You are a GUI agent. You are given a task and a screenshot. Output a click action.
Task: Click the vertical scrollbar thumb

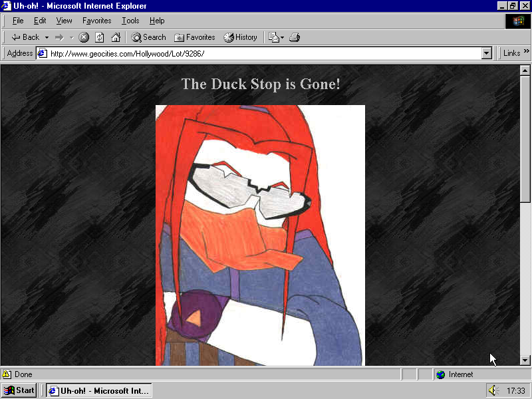(x=525, y=139)
